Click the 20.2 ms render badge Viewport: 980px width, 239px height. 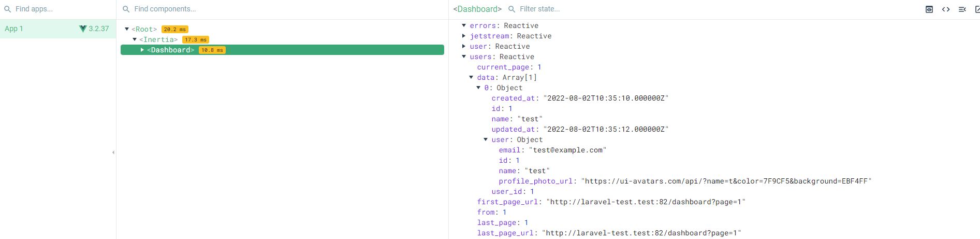click(x=175, y=30)
